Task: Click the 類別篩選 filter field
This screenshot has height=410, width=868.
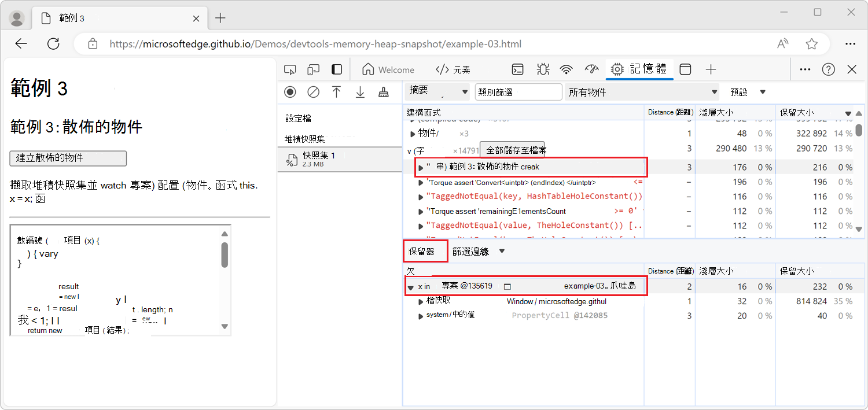Action: pyautogui.click(x=518, y=92)
